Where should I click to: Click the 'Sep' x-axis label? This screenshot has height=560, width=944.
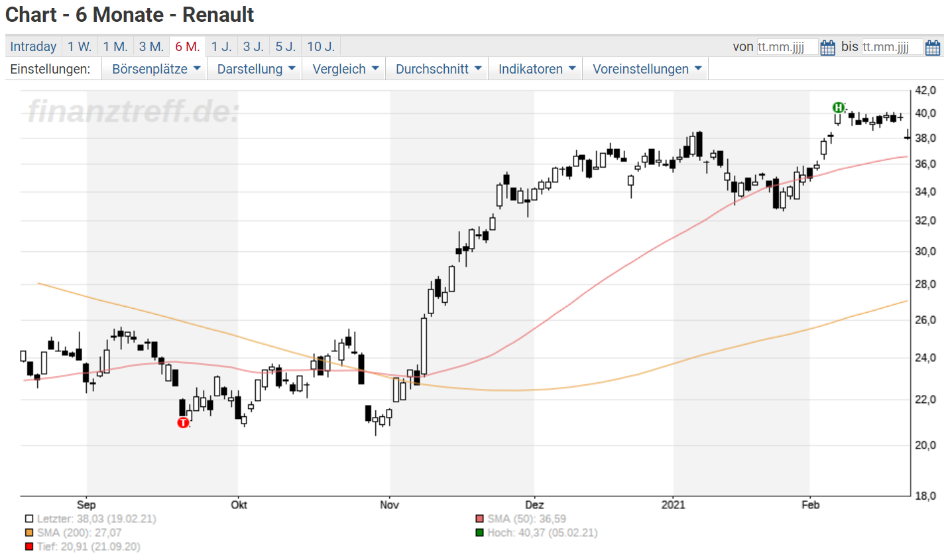pyautogui.click(x=86, y=505)
